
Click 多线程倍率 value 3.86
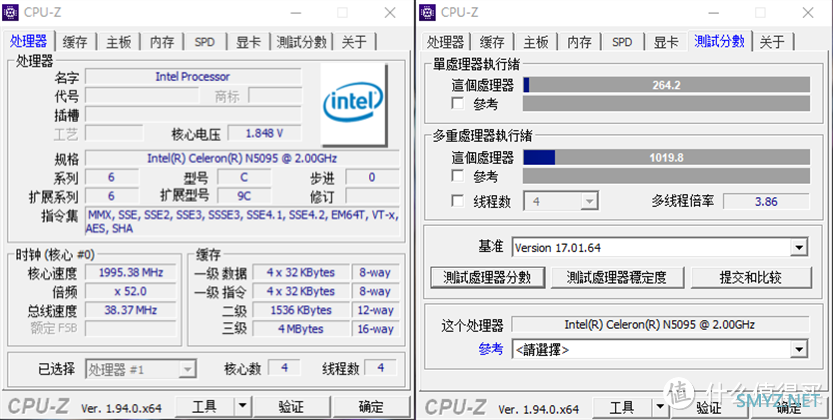pos(766,202)
